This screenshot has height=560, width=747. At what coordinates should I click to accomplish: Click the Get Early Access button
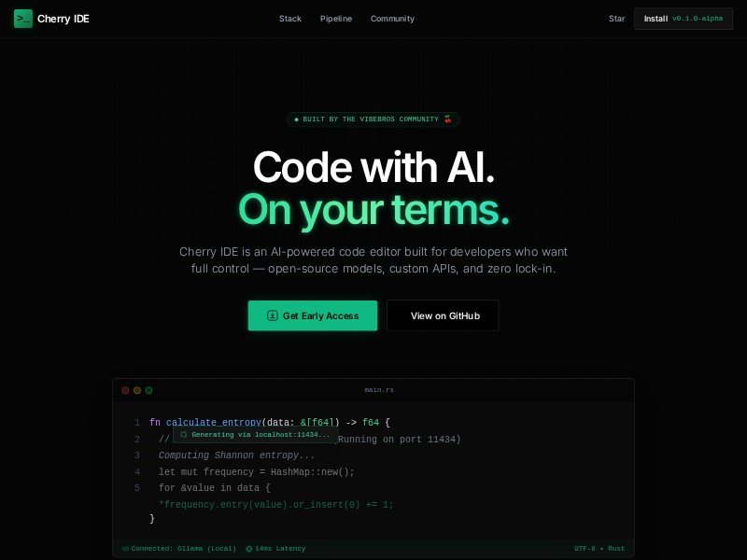click(x=313, y=315)
